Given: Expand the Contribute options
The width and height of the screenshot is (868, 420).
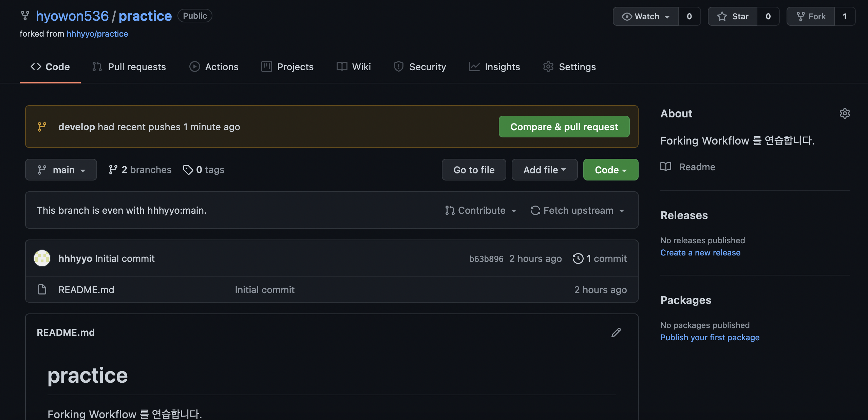Looking at the screenshot, I should pyautogui.click(x=480, y=210).
